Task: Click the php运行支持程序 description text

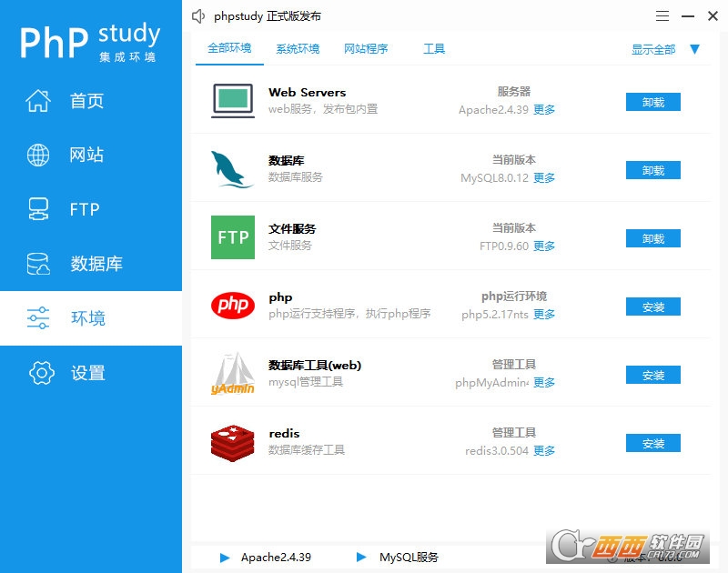Action: coord(349,314)
